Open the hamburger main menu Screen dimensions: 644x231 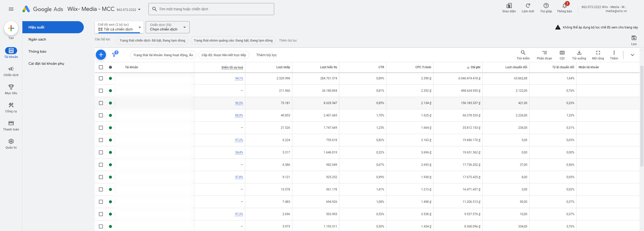11,9
